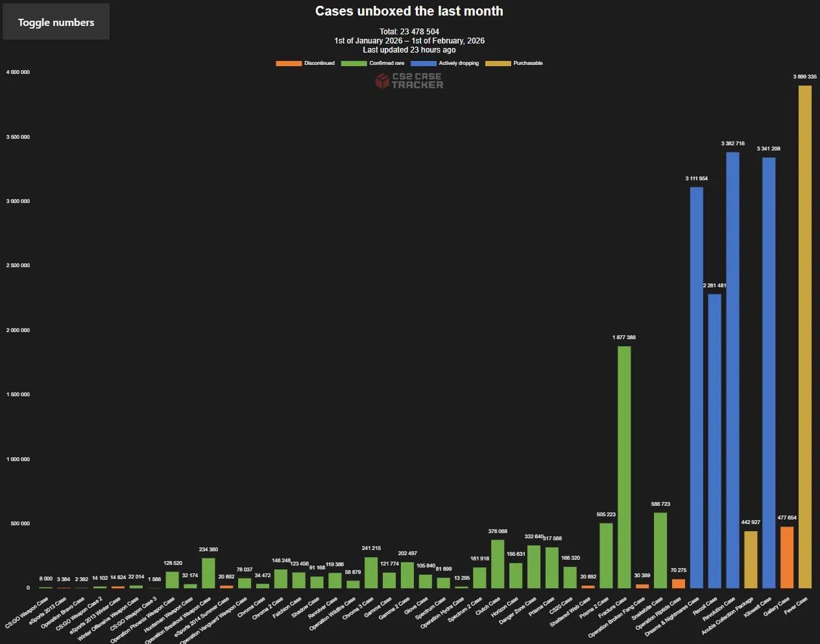Image resolution: width=820 pixels, height=644 pixels.
Task: Click the 'Discontinued' legend label text
Action: (319, 64)
